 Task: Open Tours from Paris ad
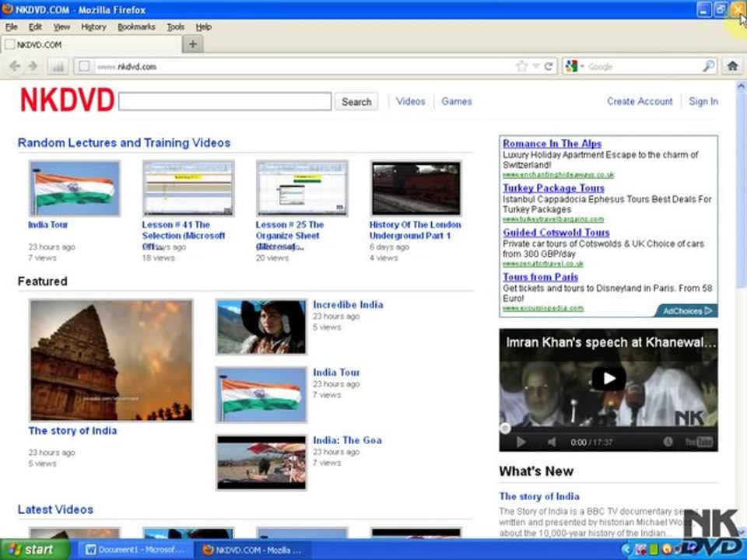(540, 277)
